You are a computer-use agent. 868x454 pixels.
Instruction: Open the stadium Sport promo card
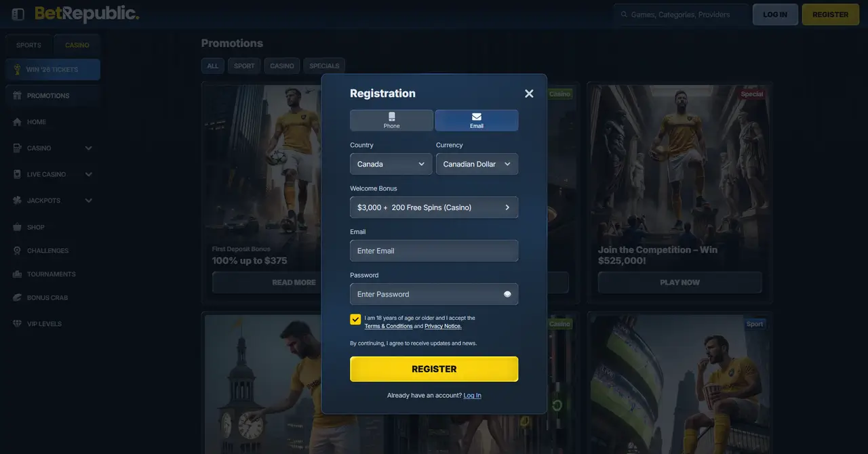680,384
